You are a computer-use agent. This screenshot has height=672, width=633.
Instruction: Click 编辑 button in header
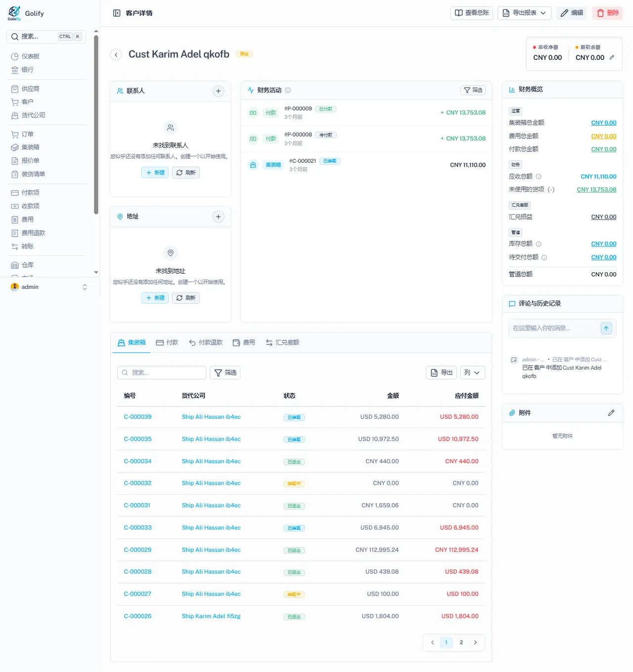[x=572, y=13]
